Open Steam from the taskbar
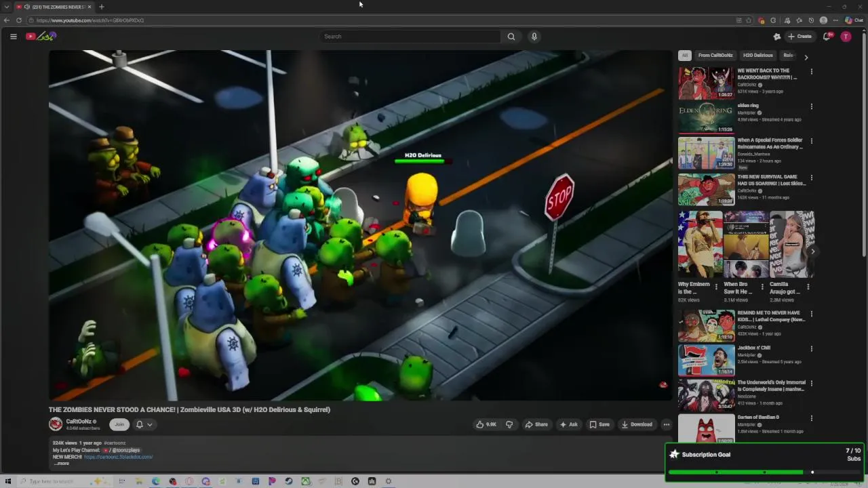 click(289, 481)
